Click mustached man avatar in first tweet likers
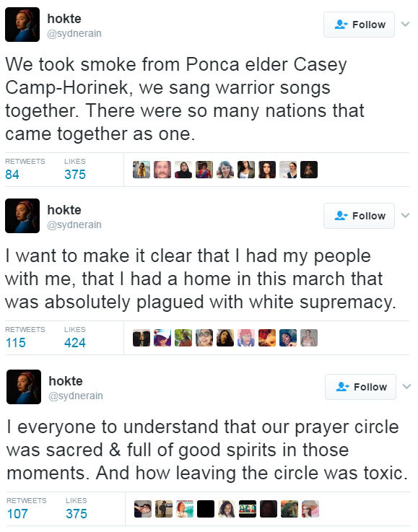 pyautogui.click(x=162, y=170)
